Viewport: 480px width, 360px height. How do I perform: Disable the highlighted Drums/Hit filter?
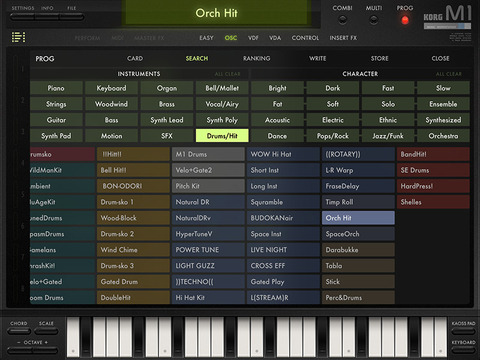[222, 136]
